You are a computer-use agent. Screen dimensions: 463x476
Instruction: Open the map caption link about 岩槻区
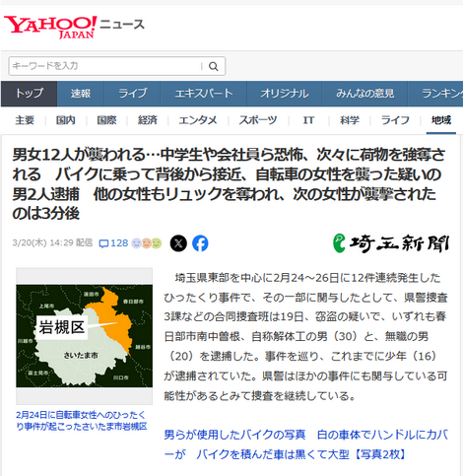pos(82,421)
